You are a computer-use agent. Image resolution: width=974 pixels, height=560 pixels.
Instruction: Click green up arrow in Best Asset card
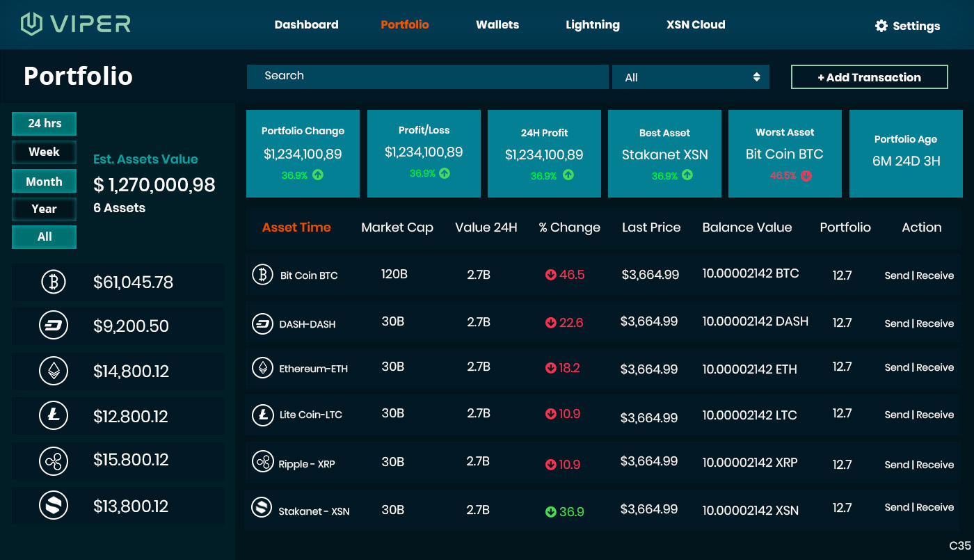687,175
